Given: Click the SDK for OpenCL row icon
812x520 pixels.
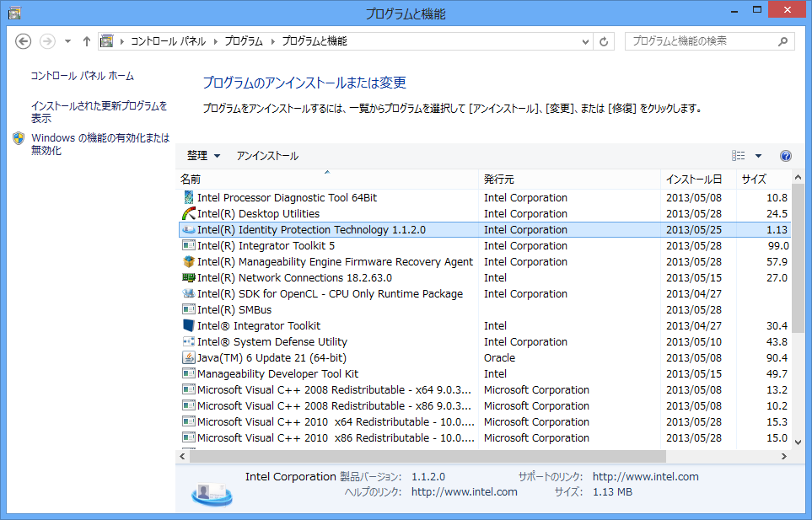Looking at the screenshot, I should (189, 294).
